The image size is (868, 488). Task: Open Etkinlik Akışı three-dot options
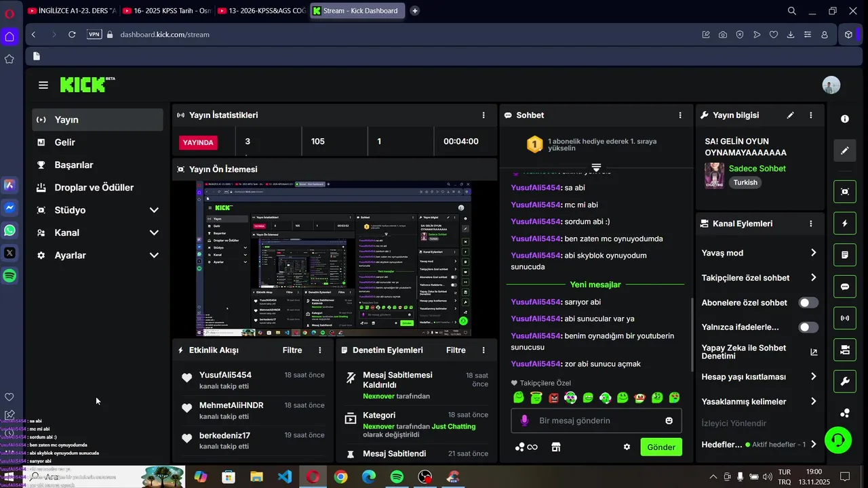point(320,350)
